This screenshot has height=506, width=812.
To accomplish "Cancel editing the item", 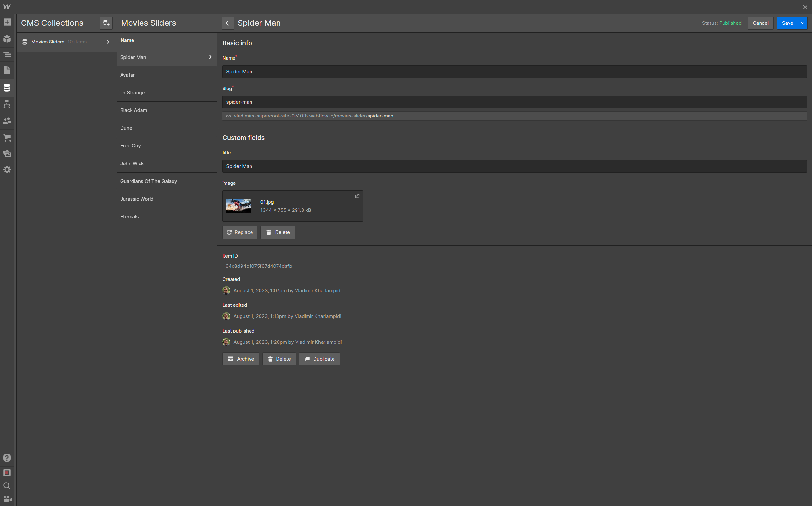I will 761,23.
